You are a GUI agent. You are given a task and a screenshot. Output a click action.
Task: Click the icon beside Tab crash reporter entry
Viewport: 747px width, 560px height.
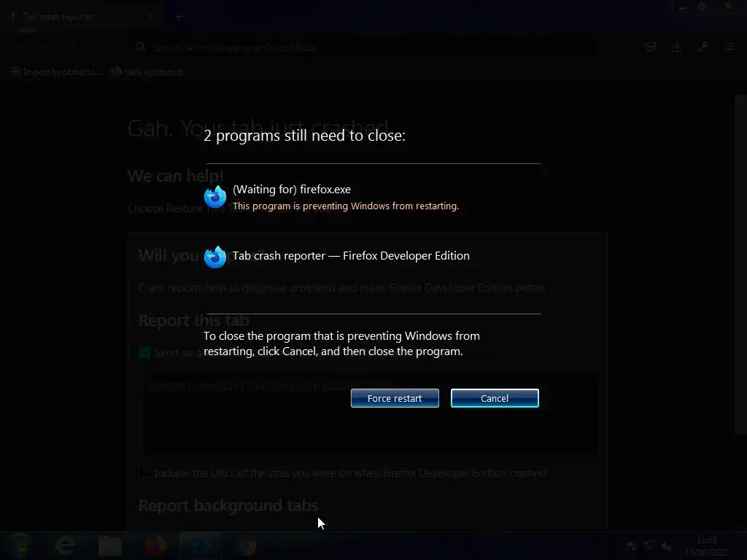[215, 257]
